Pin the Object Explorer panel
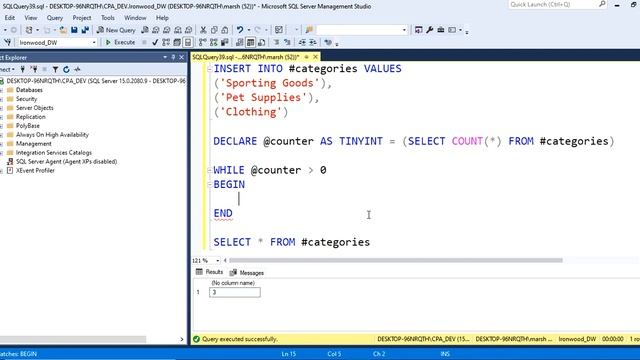The height and width of the screenshot is (360, 640). [x=173, y=57]
